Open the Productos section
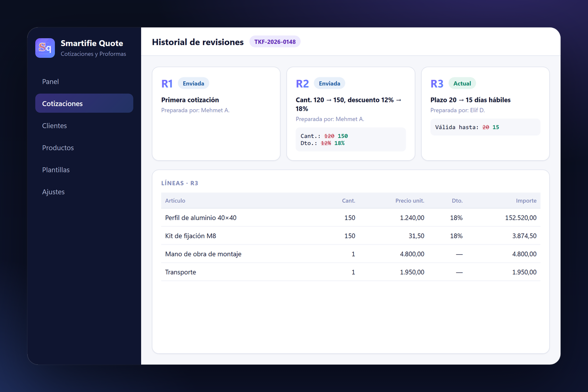588x392 pixels. click(x=84, y=147)
